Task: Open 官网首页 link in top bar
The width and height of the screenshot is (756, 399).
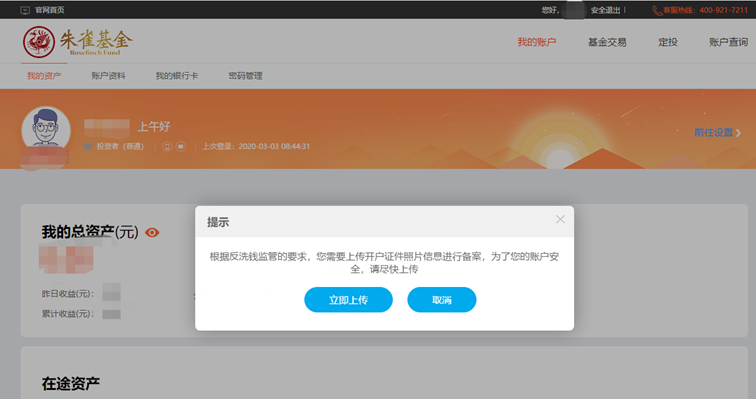Action: click(x=50, y=10)
